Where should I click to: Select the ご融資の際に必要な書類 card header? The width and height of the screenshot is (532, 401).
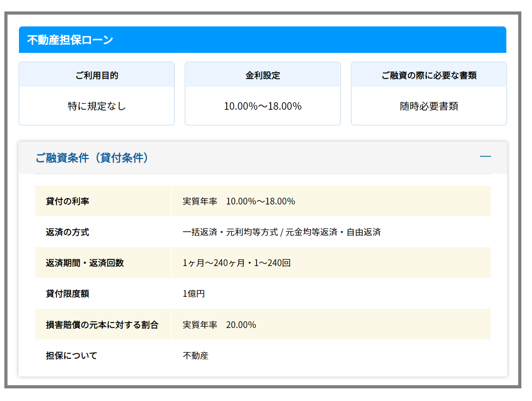[x=429, y=75]
